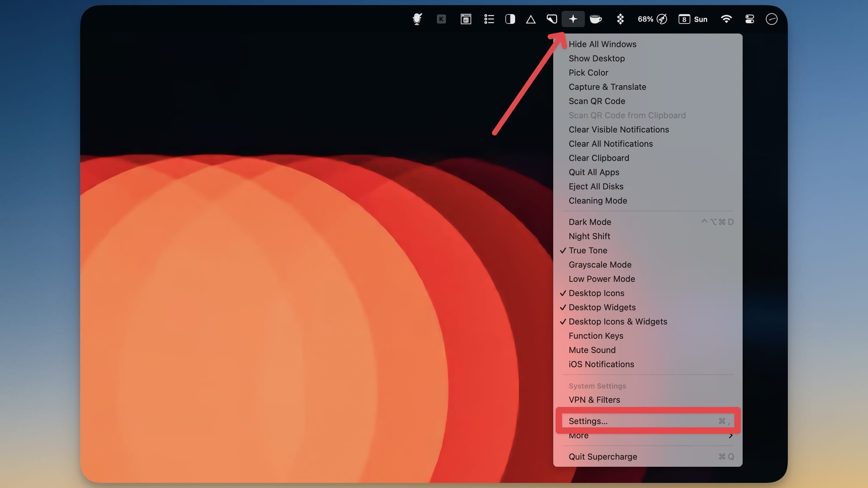Open Settings… menu item
The height and width of the screenshot is (488, 868).
(x=648, y=421)
